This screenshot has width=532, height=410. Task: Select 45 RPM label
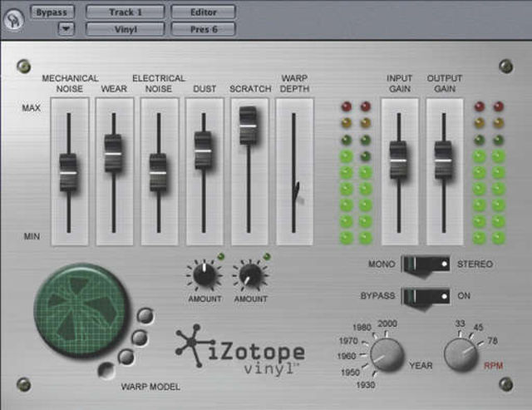[478, 328]
